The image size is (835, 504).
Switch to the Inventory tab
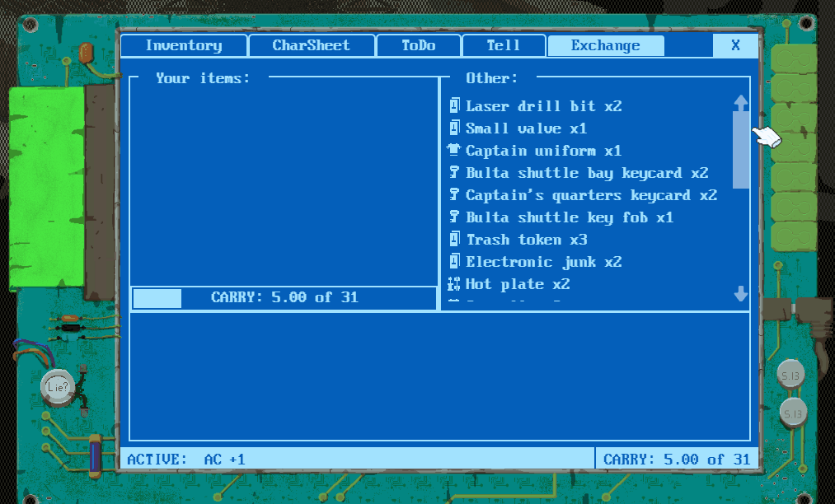tap(183, 45)
